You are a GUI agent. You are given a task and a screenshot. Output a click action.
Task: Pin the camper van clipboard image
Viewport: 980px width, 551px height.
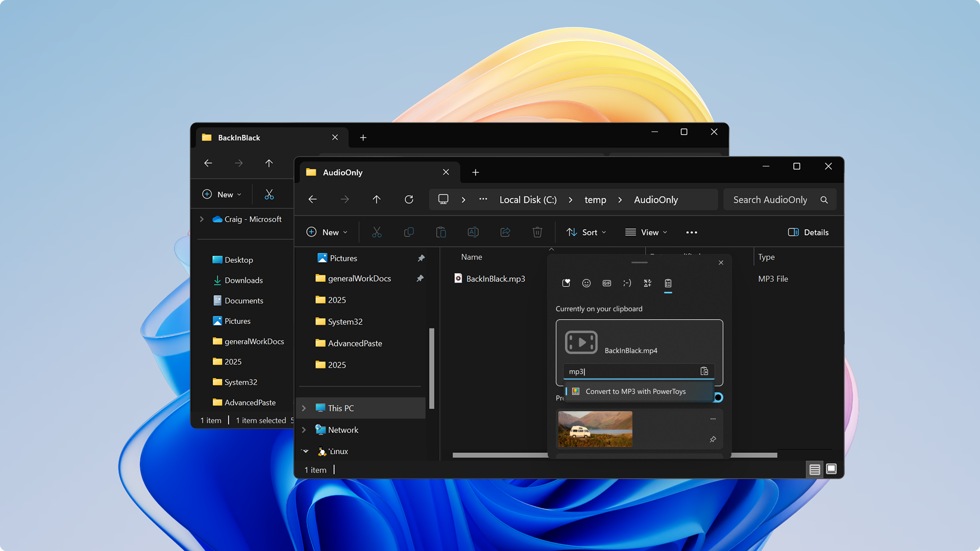[x=713, y=439]
